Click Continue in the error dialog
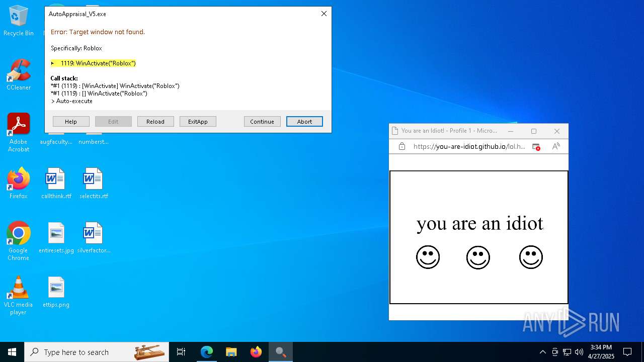The height and width of the screenshot is (362, 644). (x=262, y=122)
